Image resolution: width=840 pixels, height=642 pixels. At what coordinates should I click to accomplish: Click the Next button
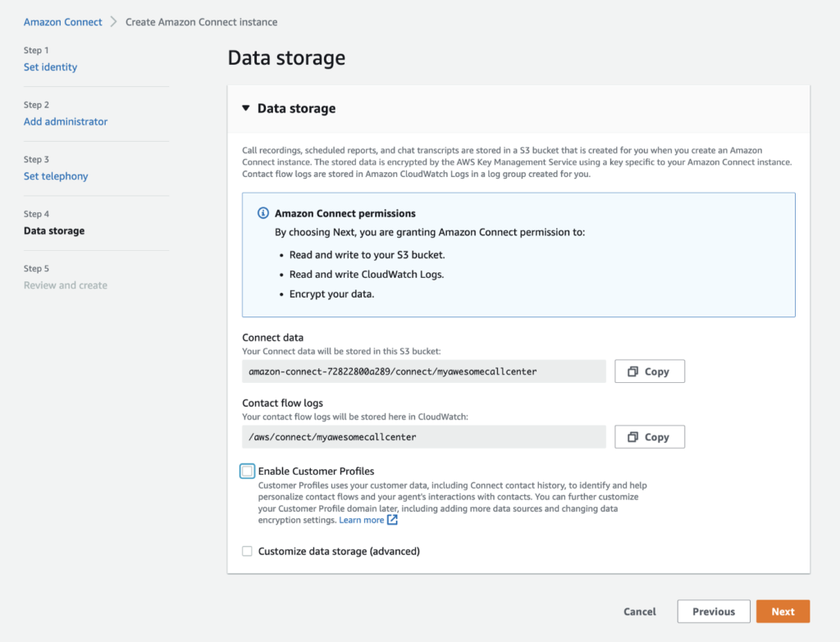(x=783, y=612)
